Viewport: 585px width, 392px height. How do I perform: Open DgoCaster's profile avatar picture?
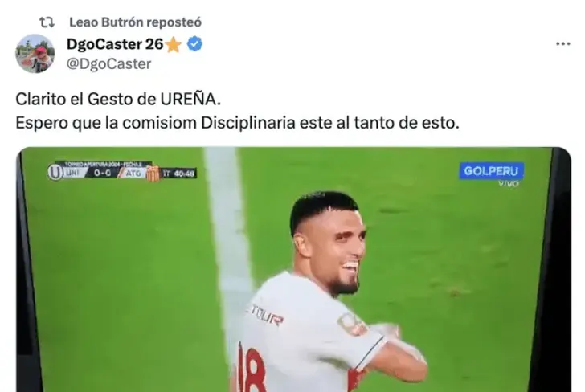pyautogui.click(x=35, y=54)
